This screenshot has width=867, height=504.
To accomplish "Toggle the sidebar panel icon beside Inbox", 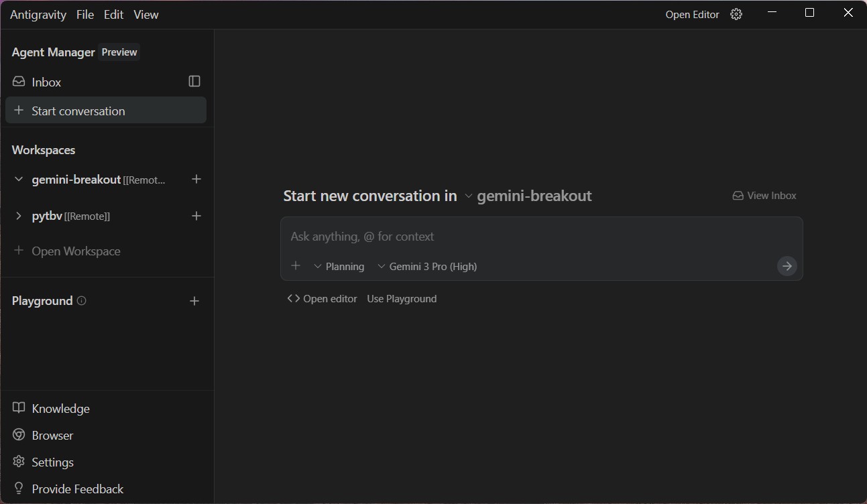I will [194, 81].
